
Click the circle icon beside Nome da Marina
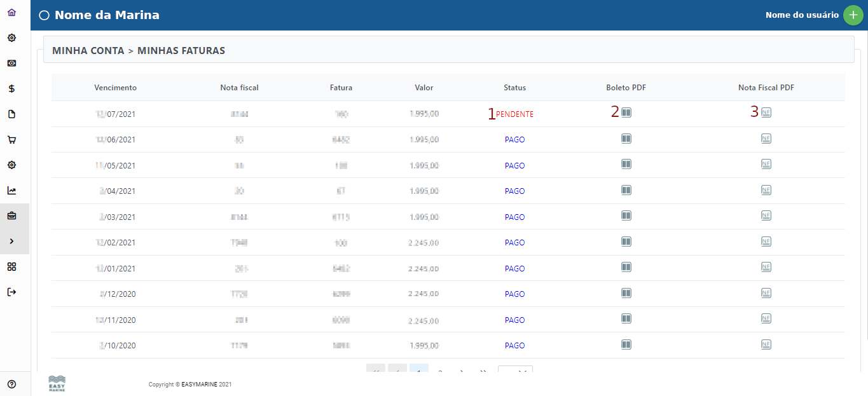[x=45, y=15]
